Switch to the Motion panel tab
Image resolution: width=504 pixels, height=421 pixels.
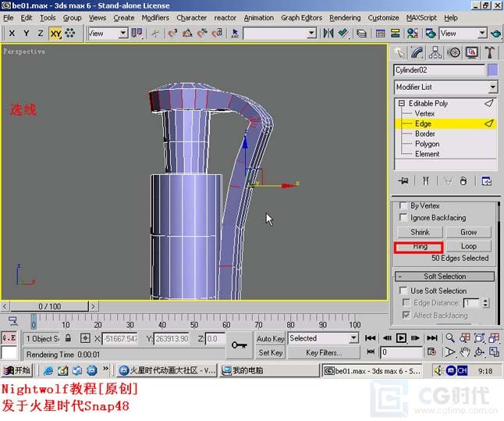(453, 53)
